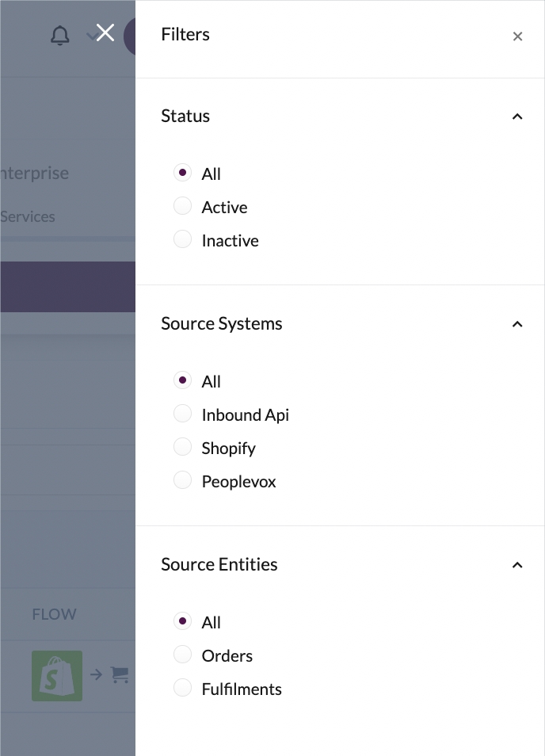This screenshot has height=756, width=545.
Task: Collapse the Source Entities section
Action: [517, 565]
